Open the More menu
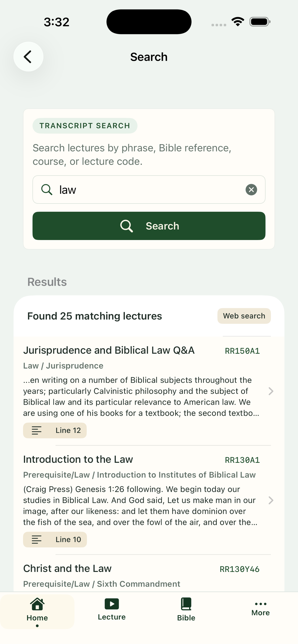Viewport: 298px width, 644px height. click(x=260, y=609)
